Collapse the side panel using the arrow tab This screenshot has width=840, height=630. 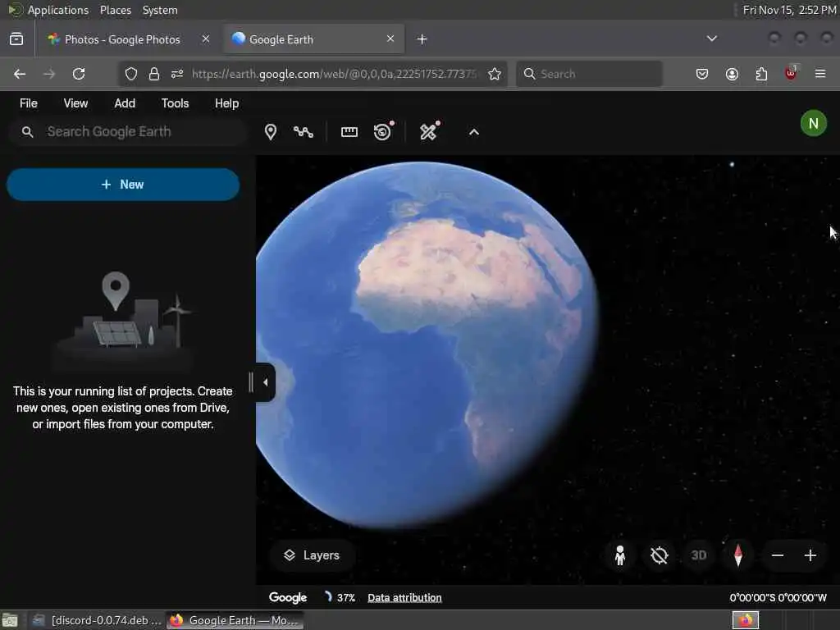pyautogui.click(x=266, y=382)
